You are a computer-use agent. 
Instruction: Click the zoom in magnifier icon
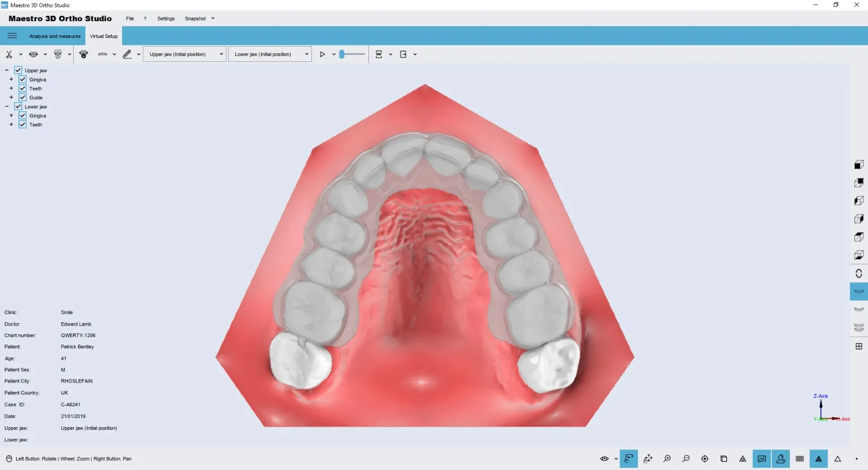(667, 459)
